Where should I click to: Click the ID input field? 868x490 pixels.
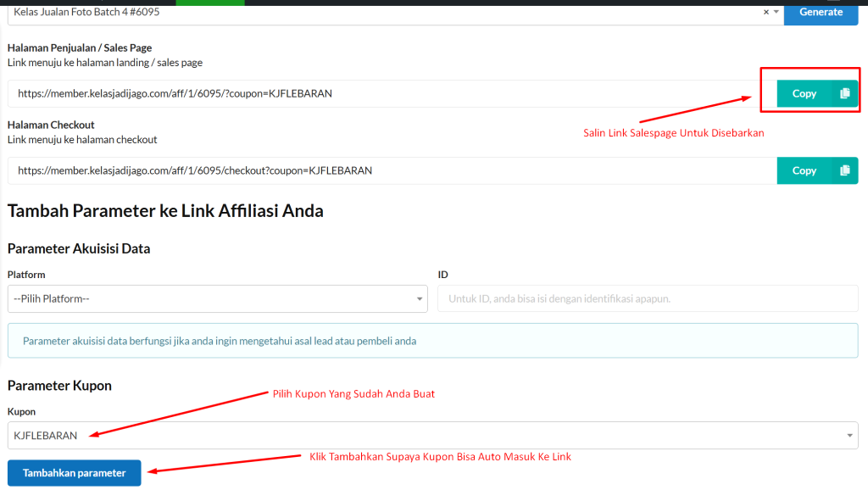(648, 299)
